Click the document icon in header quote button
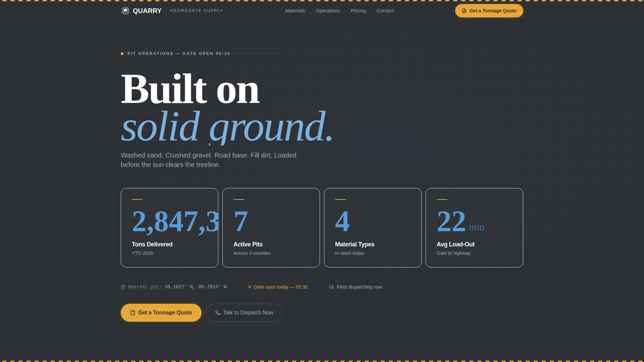Screen dimensions: 644x362 (x=464, y=11)
